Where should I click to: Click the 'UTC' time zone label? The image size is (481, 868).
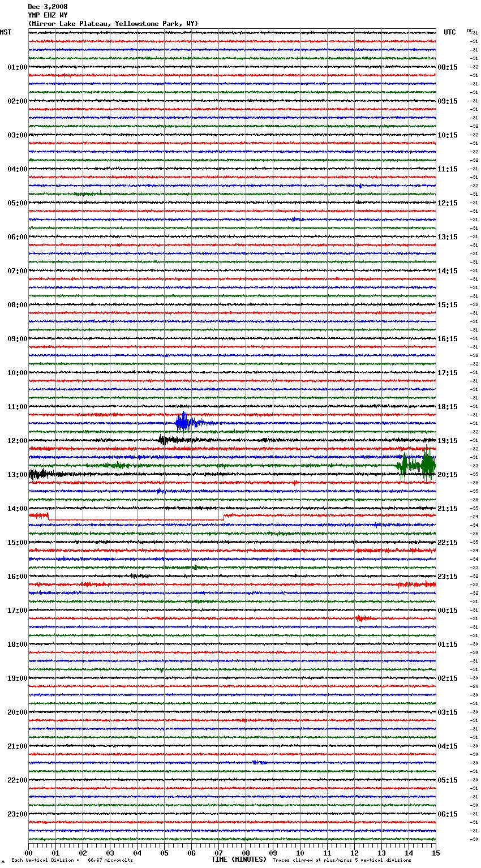click(x=449, y=32)
